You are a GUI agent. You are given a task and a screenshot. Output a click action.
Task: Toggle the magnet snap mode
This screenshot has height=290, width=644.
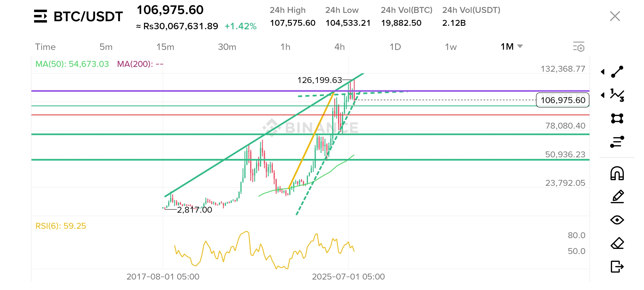[617, 173]
